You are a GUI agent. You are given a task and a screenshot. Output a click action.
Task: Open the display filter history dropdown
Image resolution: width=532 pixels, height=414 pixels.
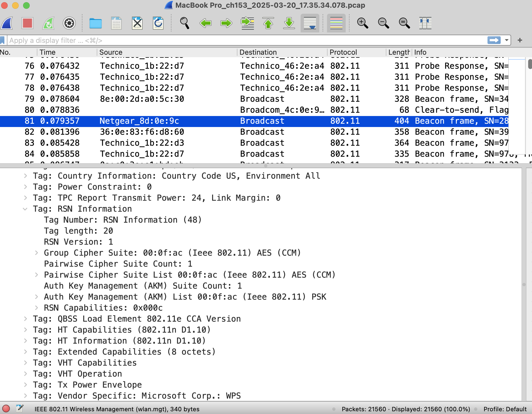[x=506, y=40]
